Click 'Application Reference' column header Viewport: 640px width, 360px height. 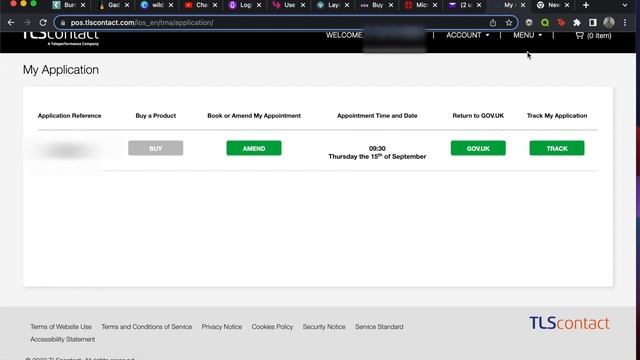(x=69, y=116)
